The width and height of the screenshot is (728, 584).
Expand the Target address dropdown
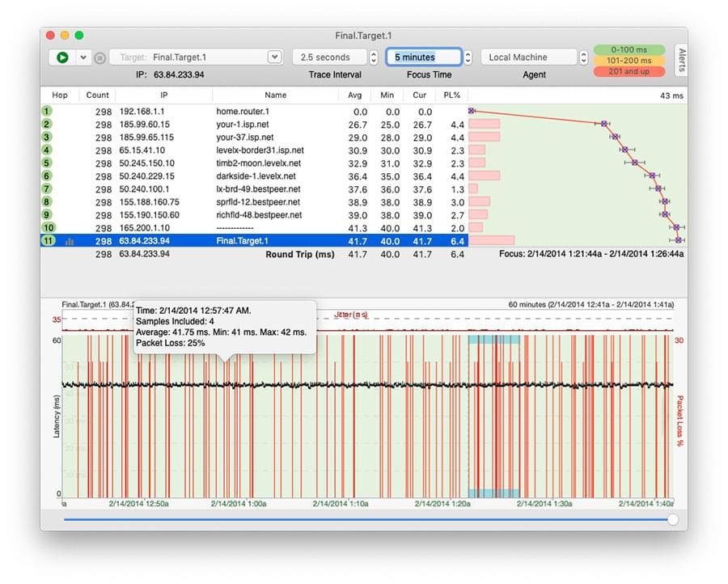[x=275, y=57]
